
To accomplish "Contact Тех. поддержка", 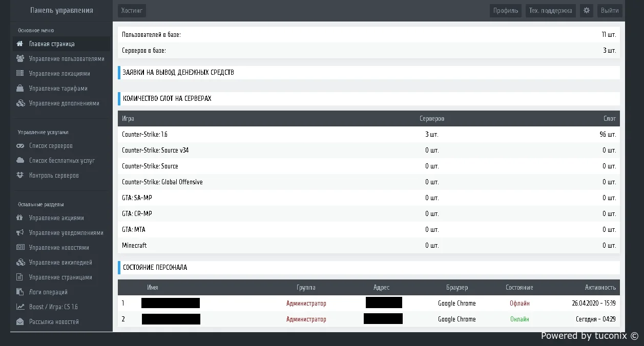I will (x=551, y=11).
